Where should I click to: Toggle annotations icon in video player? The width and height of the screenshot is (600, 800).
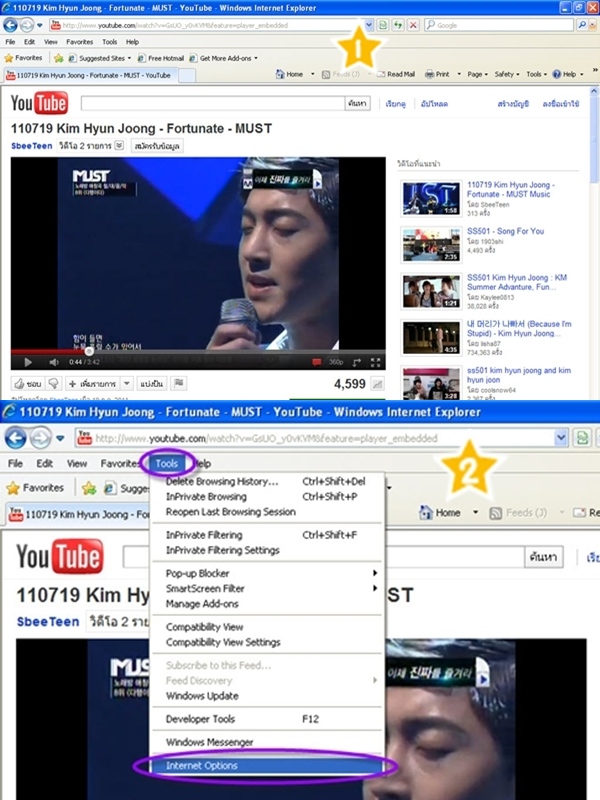click(317, 362)
